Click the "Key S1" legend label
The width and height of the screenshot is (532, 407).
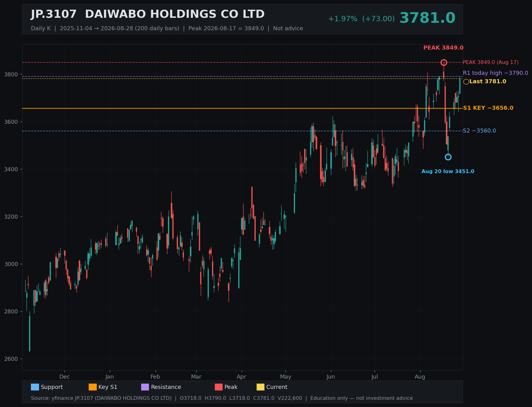(108, 387)
